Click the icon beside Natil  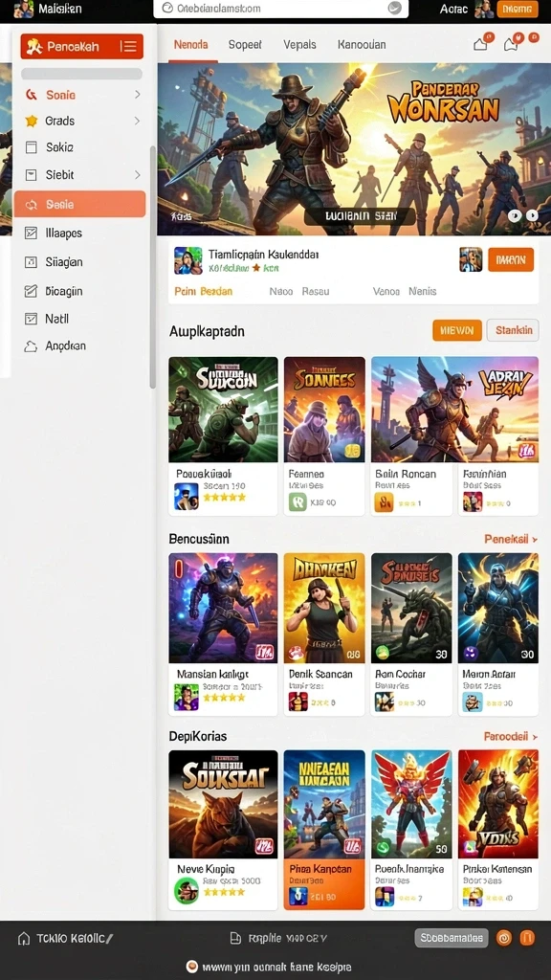(31, 319)
